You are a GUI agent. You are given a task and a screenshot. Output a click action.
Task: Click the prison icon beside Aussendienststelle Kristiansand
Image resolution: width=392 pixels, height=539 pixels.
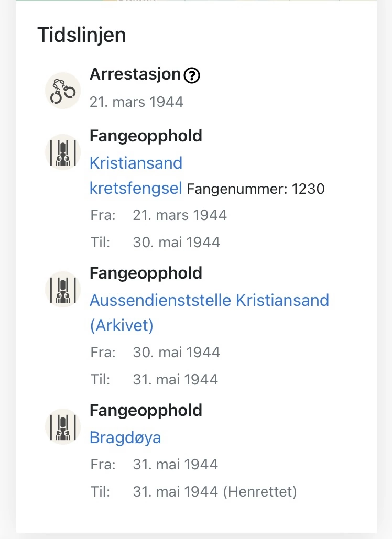click(63, 290)
